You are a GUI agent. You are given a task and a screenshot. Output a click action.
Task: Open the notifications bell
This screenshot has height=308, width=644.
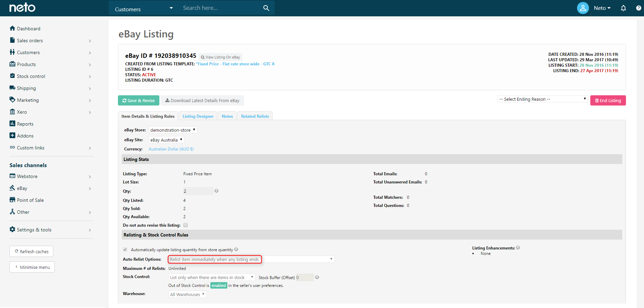pyautogui.click(x=623, y=8)
